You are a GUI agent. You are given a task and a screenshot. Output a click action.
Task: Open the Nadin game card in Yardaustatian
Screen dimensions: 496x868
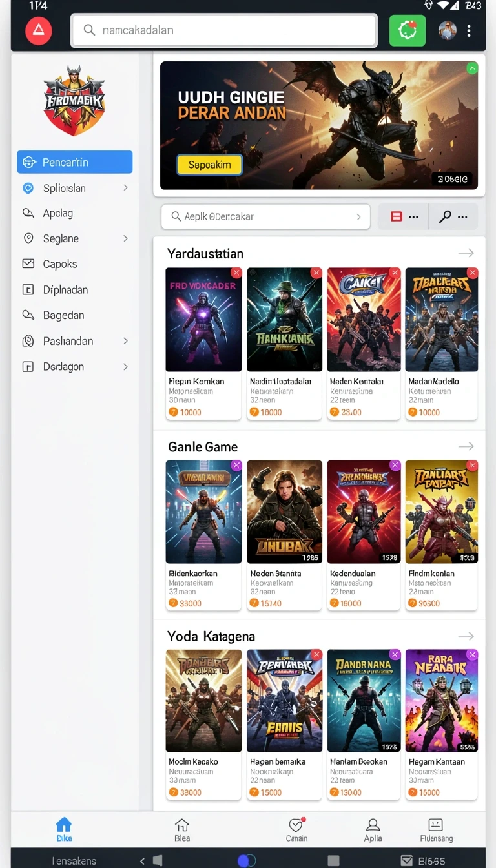284,344
